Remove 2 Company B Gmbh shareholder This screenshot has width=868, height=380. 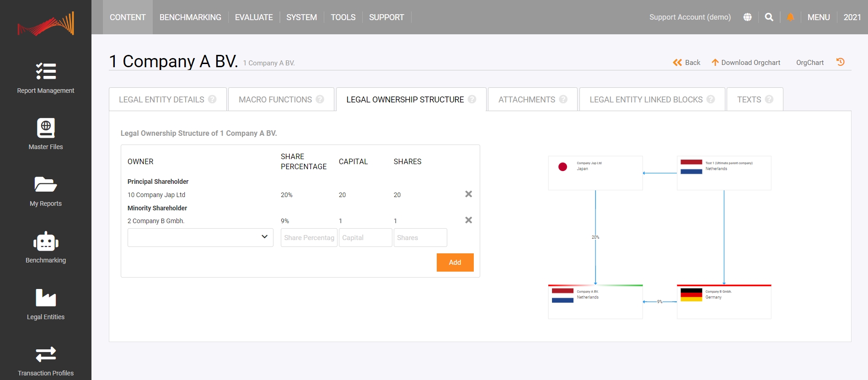468,220
